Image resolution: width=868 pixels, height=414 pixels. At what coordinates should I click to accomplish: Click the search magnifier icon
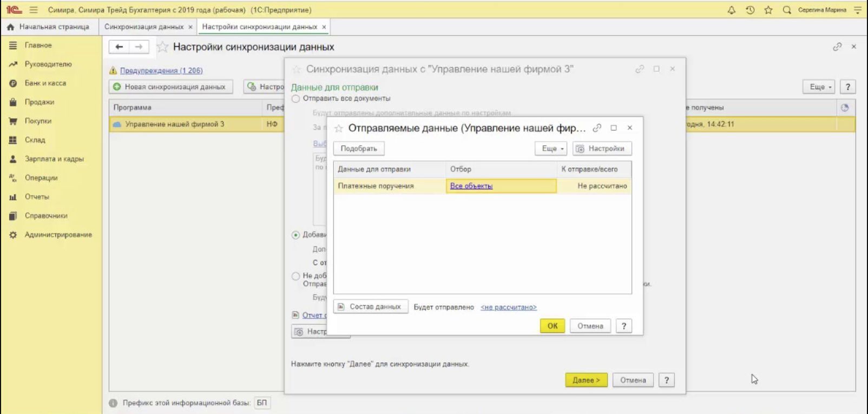click(787, 10)
